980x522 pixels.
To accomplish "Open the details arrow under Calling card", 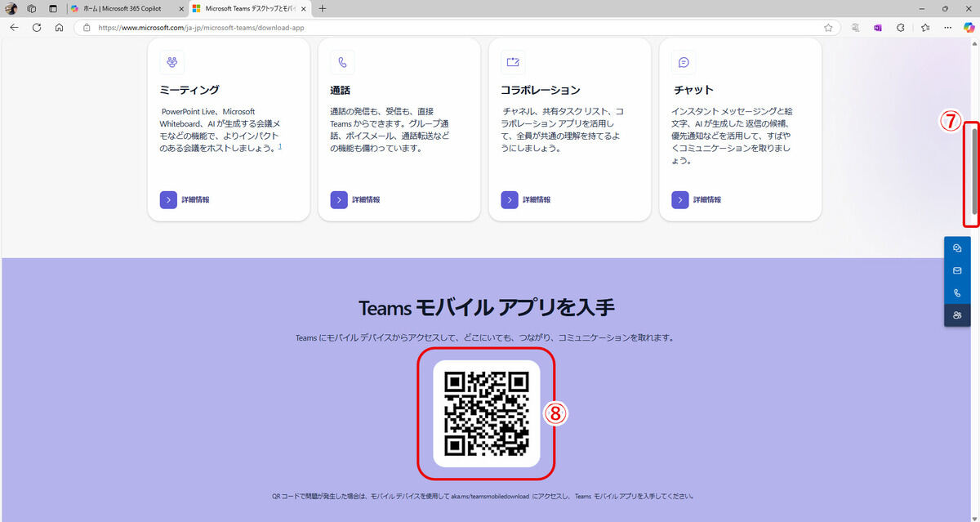I will (x=339, y=199).
